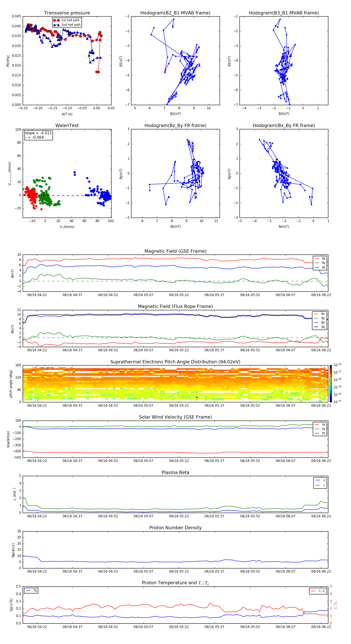The height and width of the screenshot is (644, 351).
Task: Click the "pitch angle (deg)" axis label
Action: pos(11,384)
